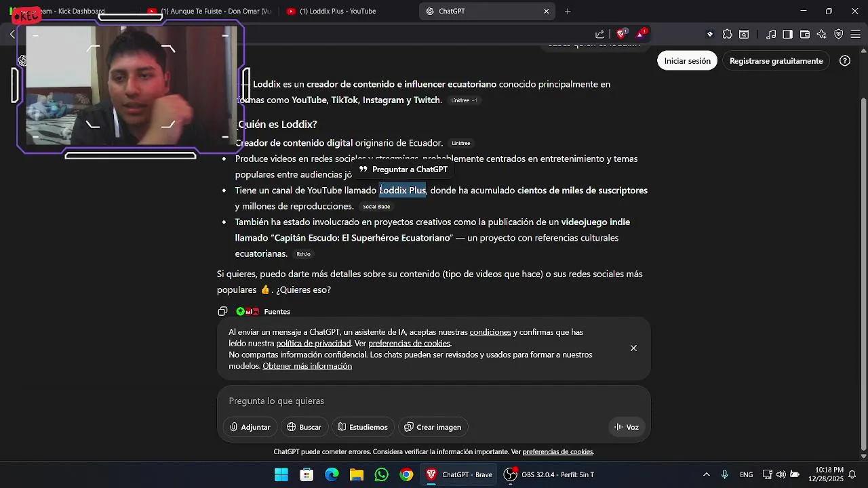Open the Extensions puzzle icon
The height and width of the screenshot is (488, 868).
pyautogui.click(x=728, y=35)
